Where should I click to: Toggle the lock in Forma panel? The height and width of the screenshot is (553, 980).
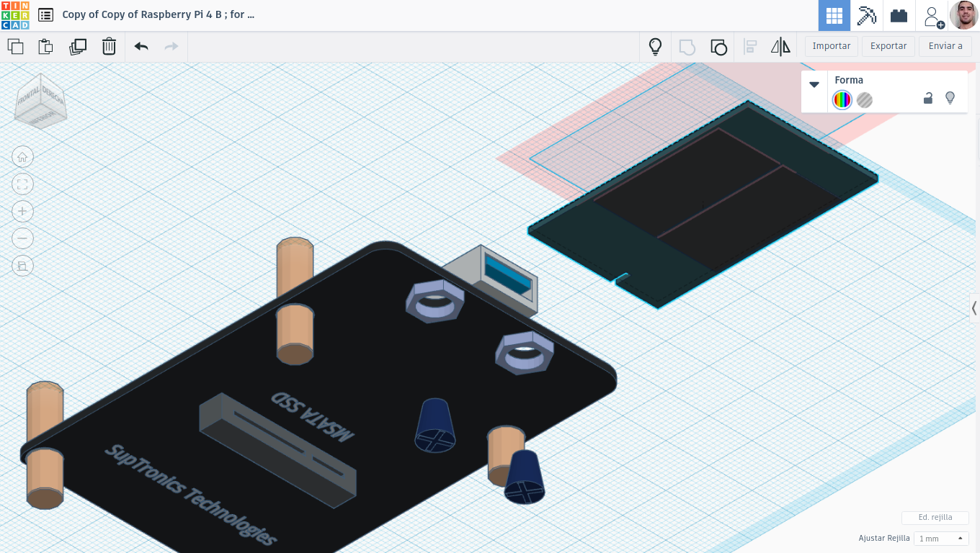tap(928, 99)
